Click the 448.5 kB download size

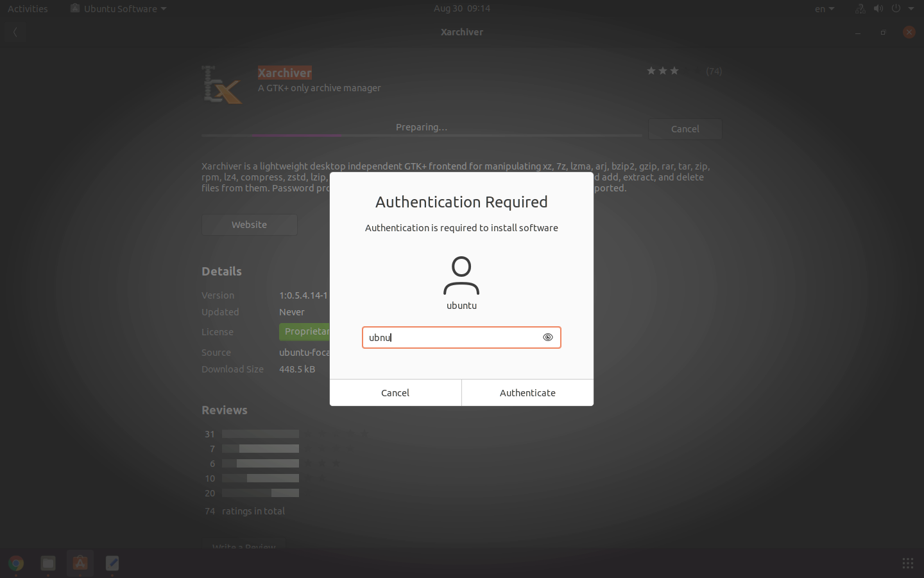coord(297,369)
